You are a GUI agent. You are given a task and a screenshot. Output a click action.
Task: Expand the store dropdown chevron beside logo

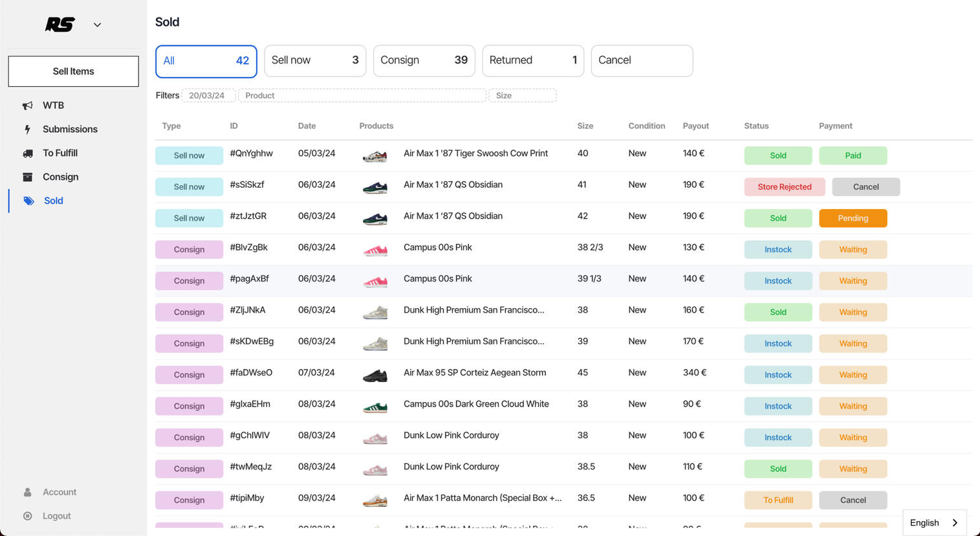[x=97, y=25]
